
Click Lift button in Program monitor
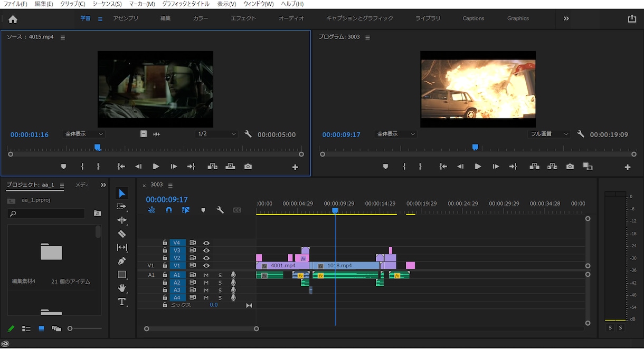[x=535, y=167]
